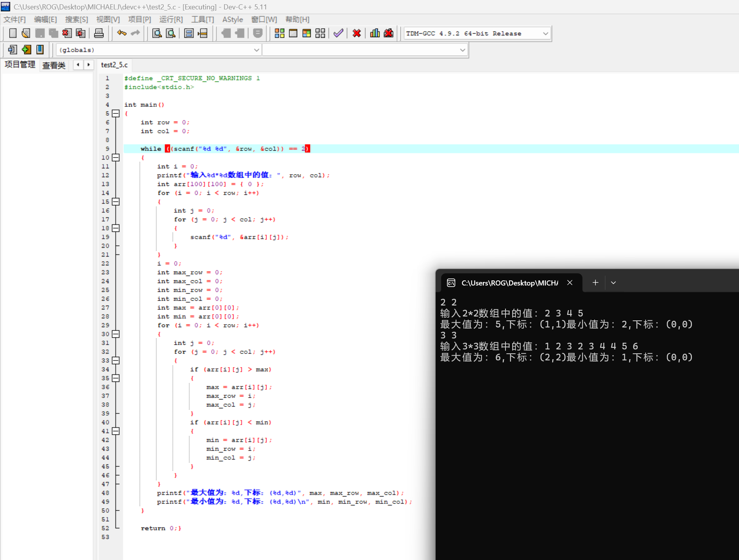The width and height of the screenshot is (739, 560).
Task: Open the profile analysis bar chart icon
Action: (375, 33)
